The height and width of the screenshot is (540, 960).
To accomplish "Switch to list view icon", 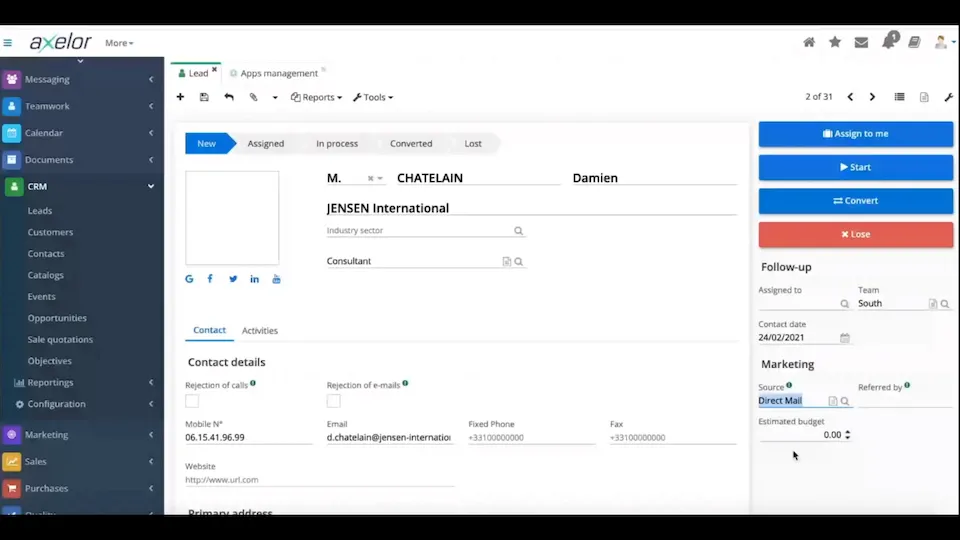I will pos(899,97).
